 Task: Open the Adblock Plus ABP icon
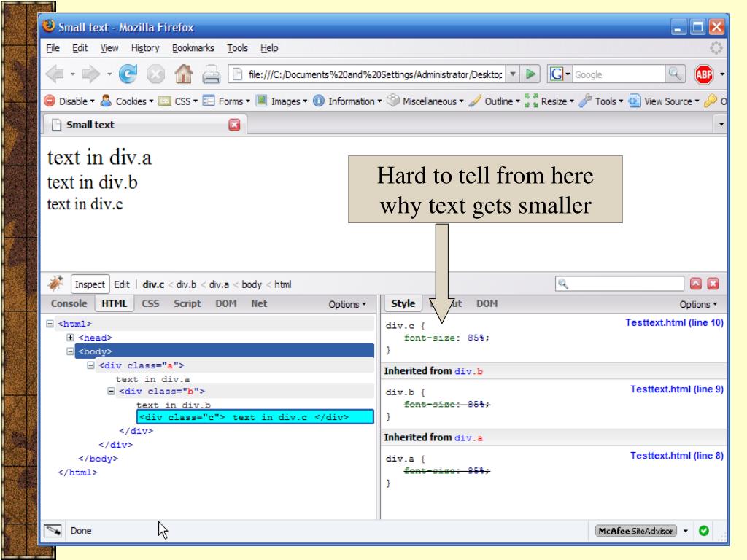tap(704, 74)
